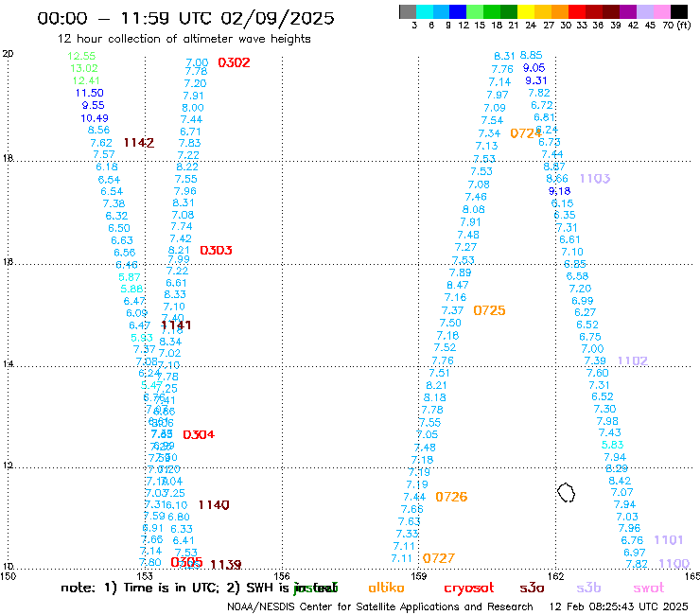Image resolution: width=700 pixels, height=615 pixels.
Task: Click the orange swatch in the color scale
Action: pyautogui.click(x=560, y=11)
